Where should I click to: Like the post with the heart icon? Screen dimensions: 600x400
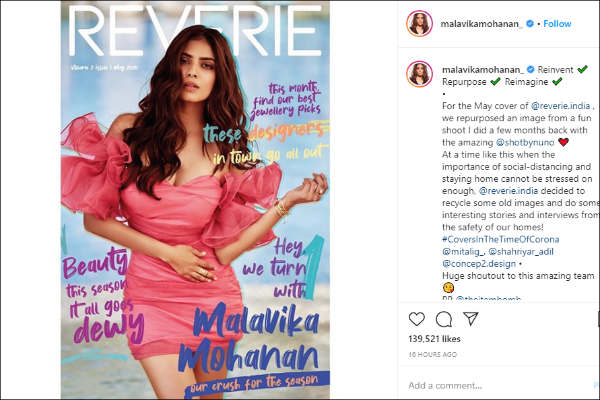pos(417,319)
